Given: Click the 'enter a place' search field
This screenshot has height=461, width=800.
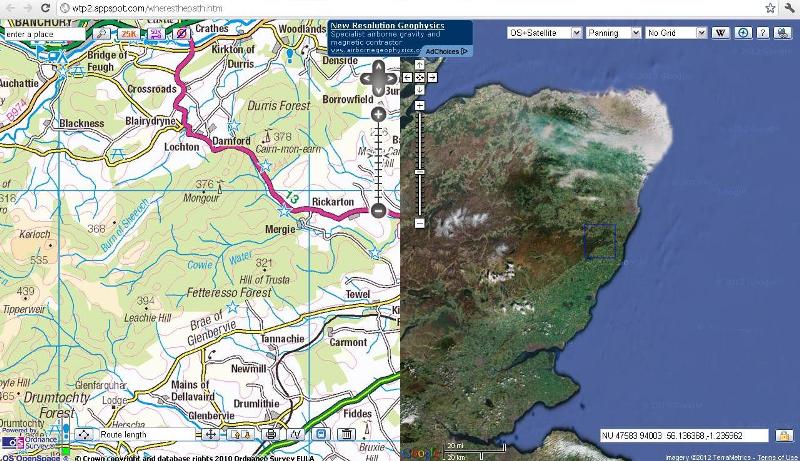Looking at the screenshot, I should click(x=45, y=34).
